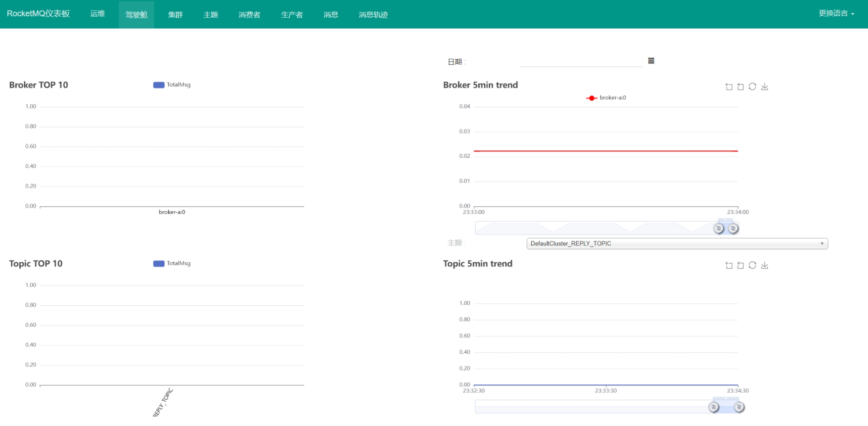Switch to the 主题 nav tab
868x426 pixels.
[x=211, y=14]
